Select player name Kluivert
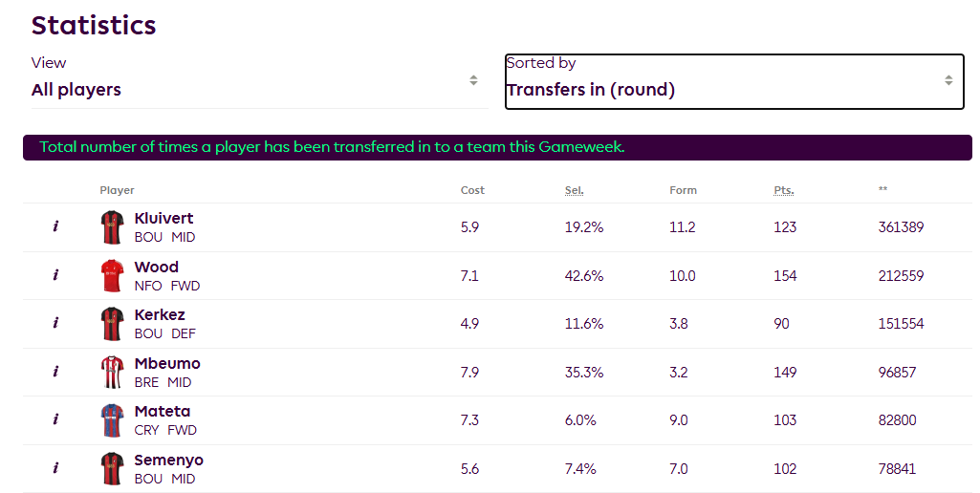Viewport: 980px width, 493px height. point(163,219)
